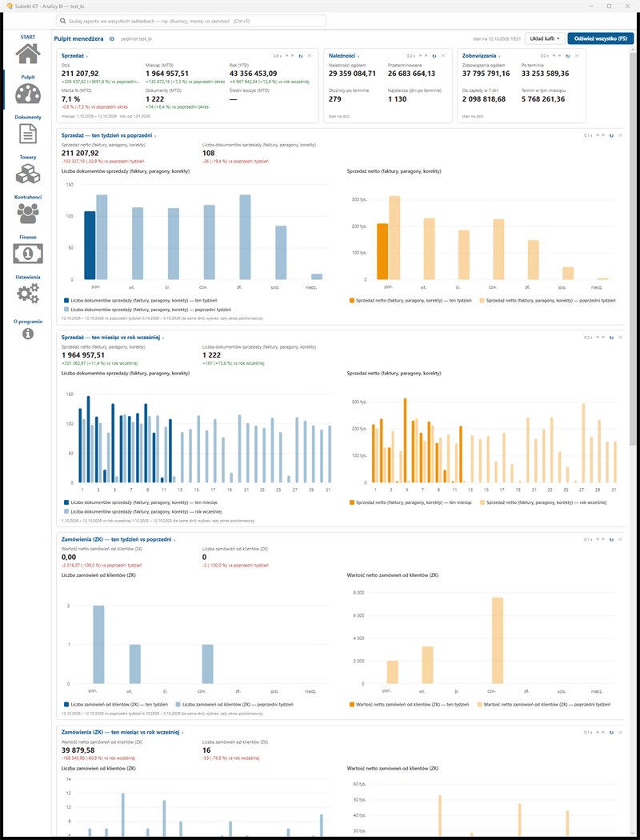Refresh the 'Sprzedaż — ten miesiąc vs rok wcześniej' tile

click(x=611, y=338)
